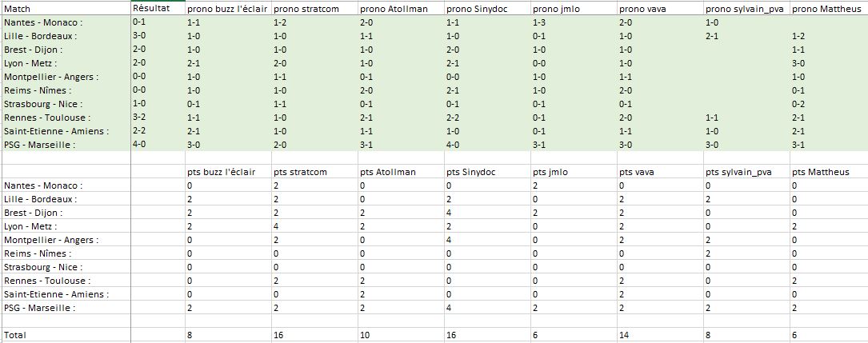
Task: Select the Résultat cell for Rennes - Toulouse
Action: tap(158, 117)
